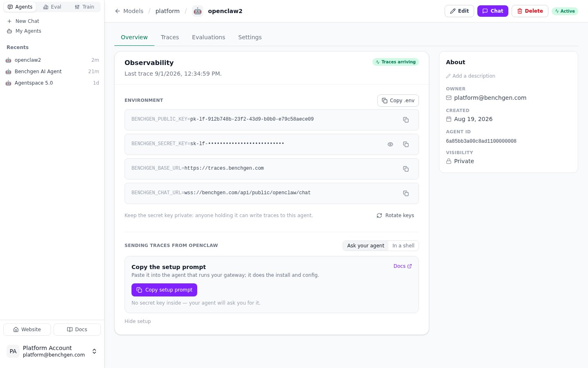Click the Active status badge
The image size is (588, 368).
[565, 11]
